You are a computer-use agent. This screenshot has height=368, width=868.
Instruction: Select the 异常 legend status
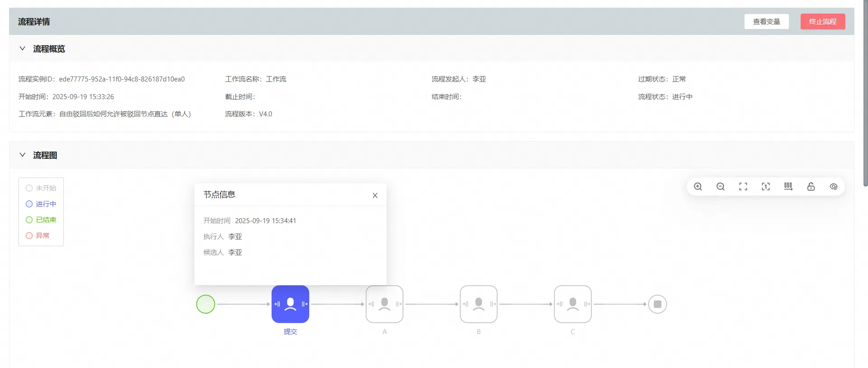[38, 236]
